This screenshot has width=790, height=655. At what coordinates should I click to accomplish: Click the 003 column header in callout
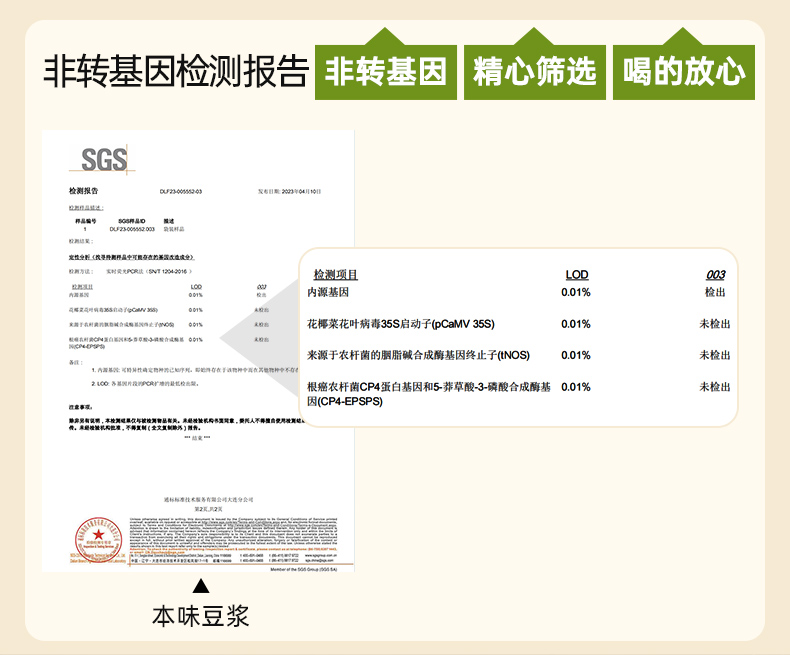(715, 275)
